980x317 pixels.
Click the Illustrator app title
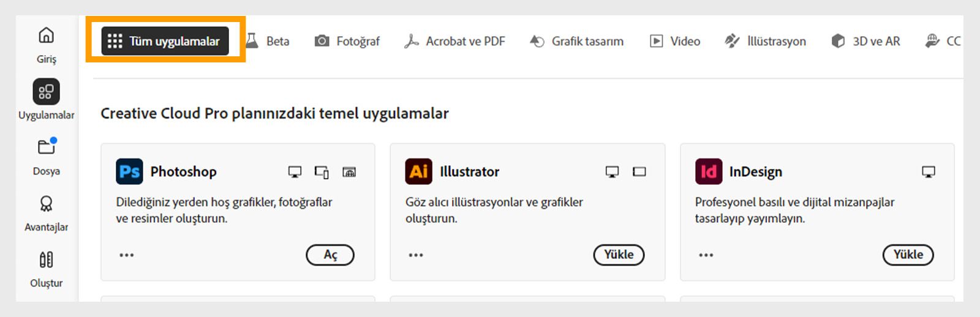[x=470, y=172]
